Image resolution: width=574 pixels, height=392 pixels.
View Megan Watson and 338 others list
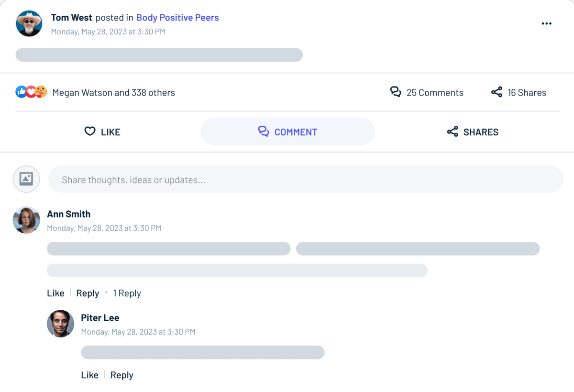coord(114,92)
